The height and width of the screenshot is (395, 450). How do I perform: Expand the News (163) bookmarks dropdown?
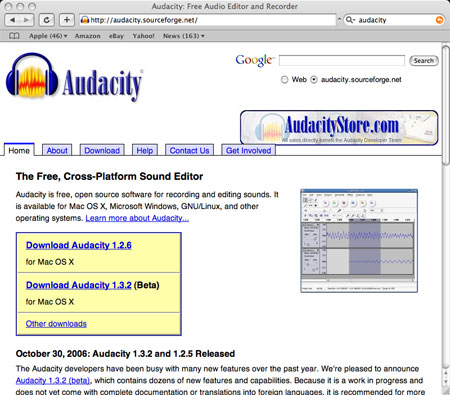184,36
